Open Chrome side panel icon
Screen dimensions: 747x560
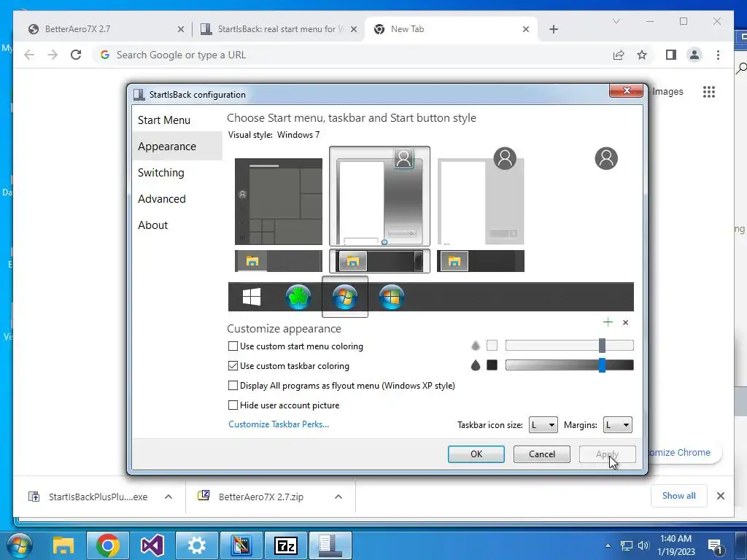(x=671, y=55)
